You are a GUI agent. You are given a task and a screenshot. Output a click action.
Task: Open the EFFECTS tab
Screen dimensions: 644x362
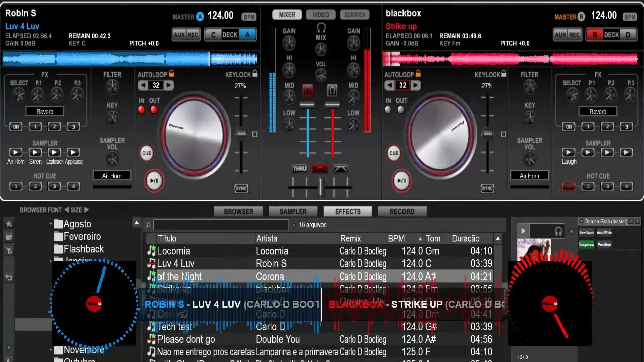pos(348,211)
